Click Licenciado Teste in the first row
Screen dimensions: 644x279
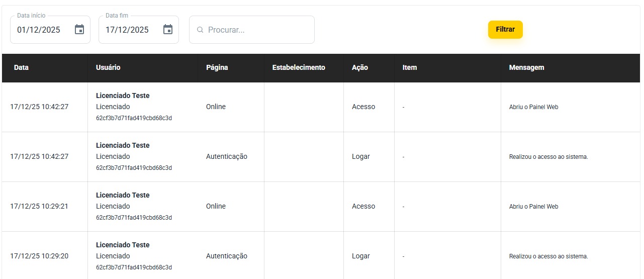click(x=123, y=96)
